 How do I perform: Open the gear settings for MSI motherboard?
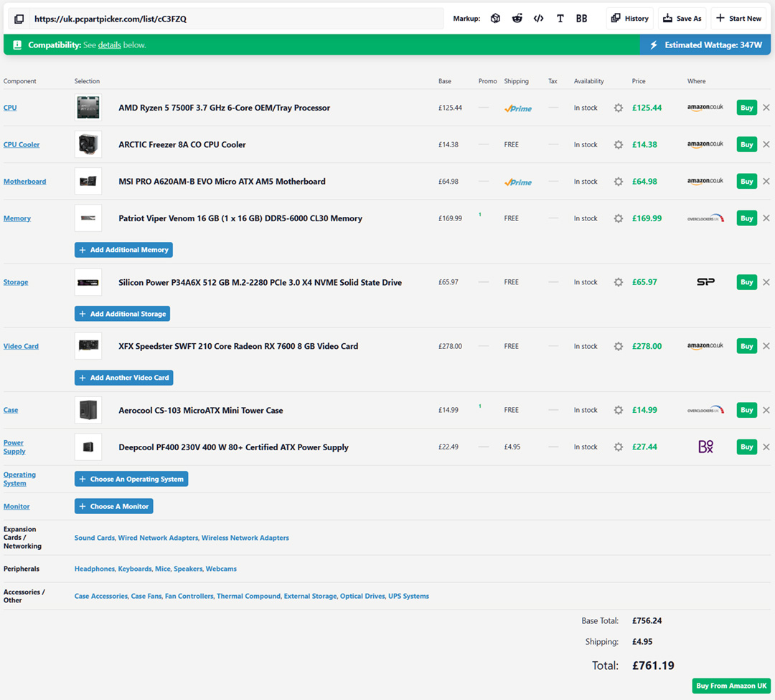click(x=619, y=182)
